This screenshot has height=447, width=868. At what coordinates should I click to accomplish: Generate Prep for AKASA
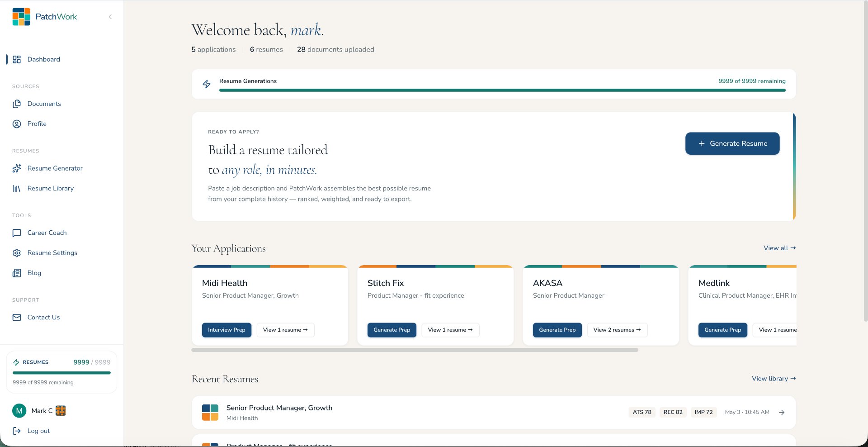coord(557,330)
